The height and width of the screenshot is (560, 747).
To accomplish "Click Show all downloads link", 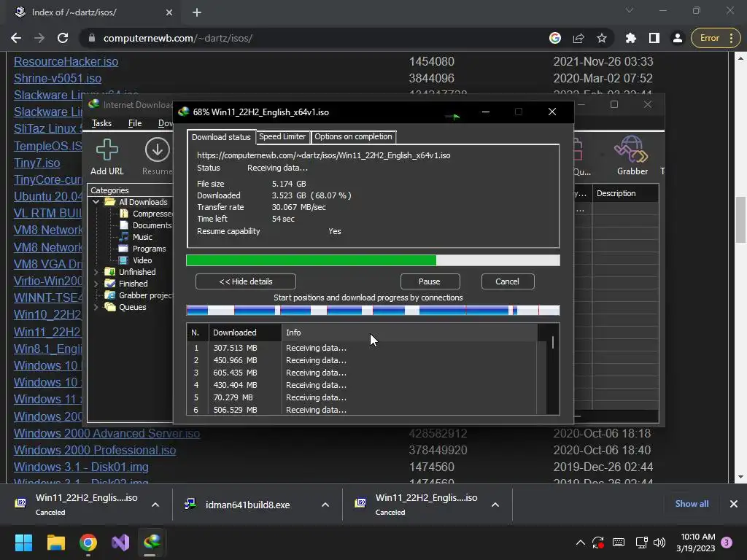I will (692, 504).
